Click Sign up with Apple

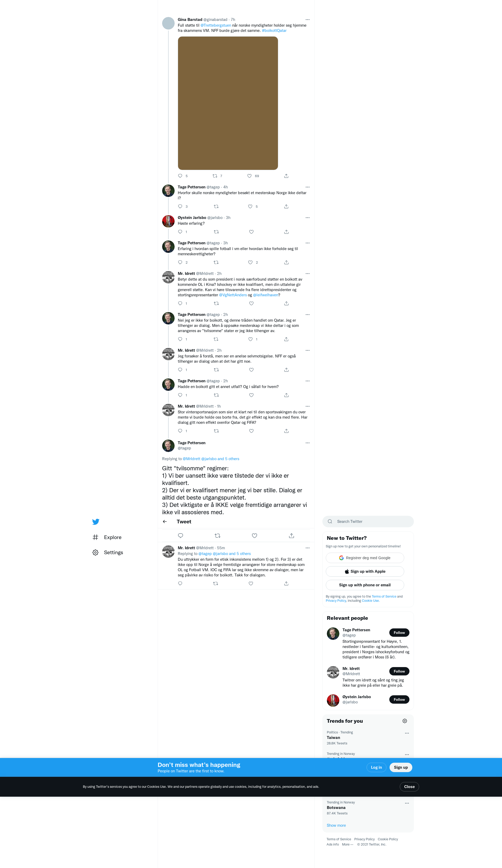[365, 571]
